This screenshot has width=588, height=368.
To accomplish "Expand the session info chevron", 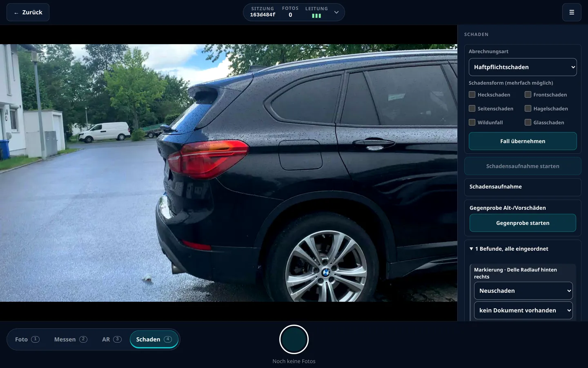I will (x=336, y=12).
